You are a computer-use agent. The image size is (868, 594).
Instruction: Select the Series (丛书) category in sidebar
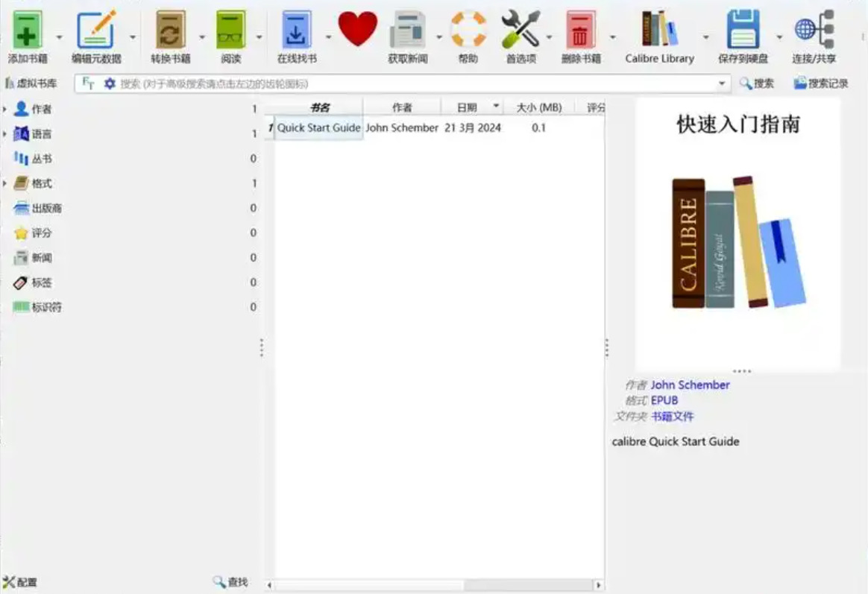click(x=33, y=159)
